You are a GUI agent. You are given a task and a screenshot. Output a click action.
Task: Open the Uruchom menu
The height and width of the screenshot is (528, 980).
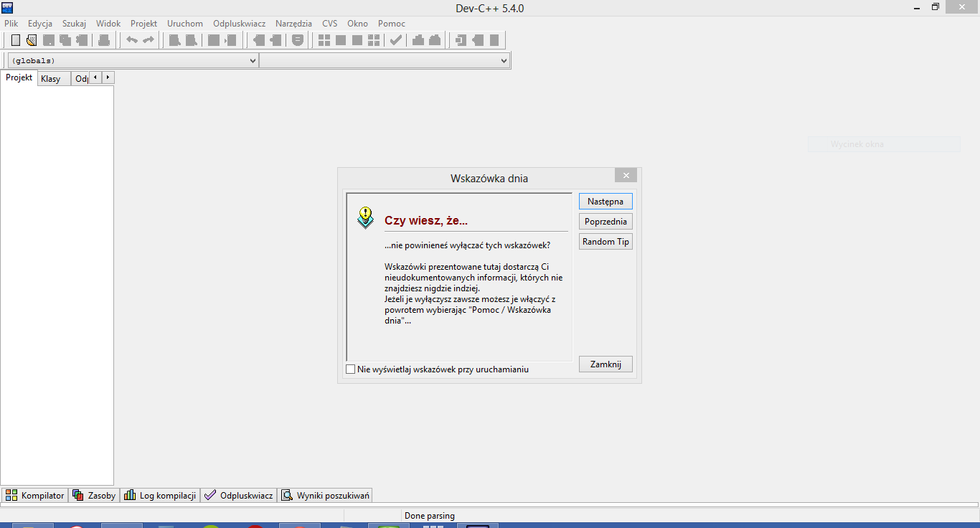185,24
